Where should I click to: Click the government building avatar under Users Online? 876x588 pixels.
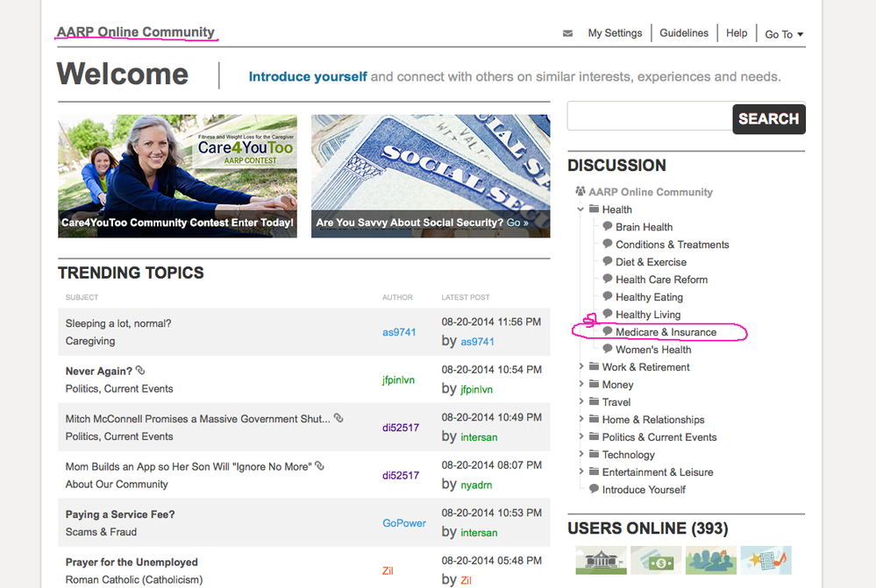(602, 558)
